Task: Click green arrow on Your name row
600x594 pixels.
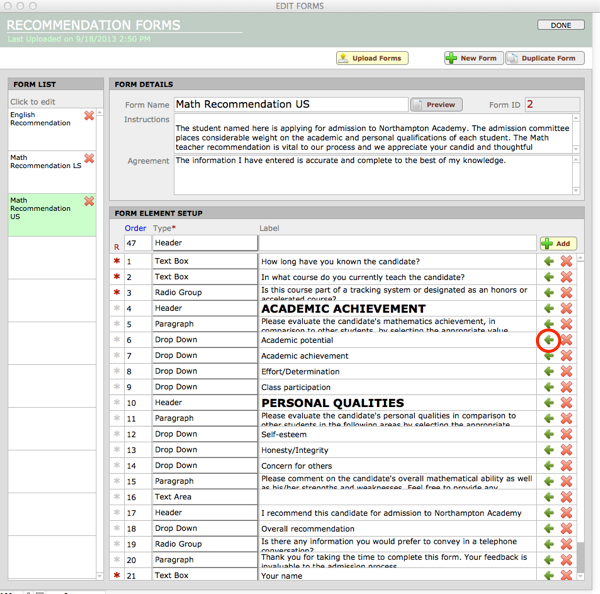Action: coord(548,576)
